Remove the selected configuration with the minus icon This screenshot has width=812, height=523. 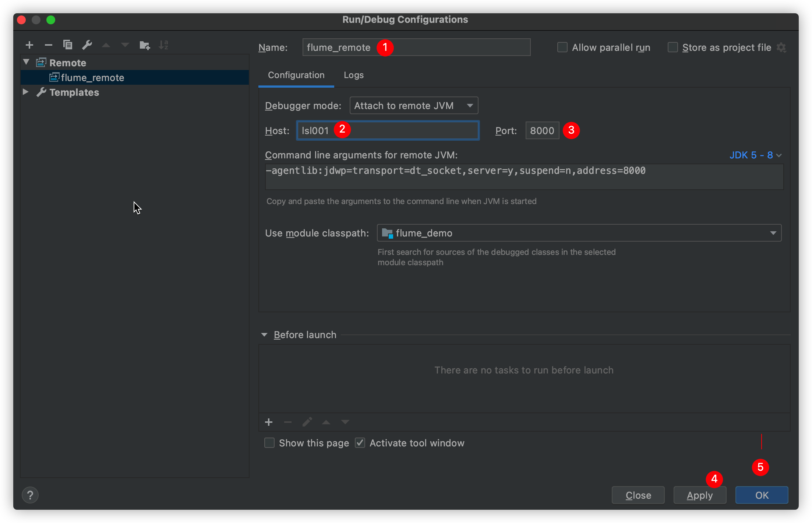point(49,45)
